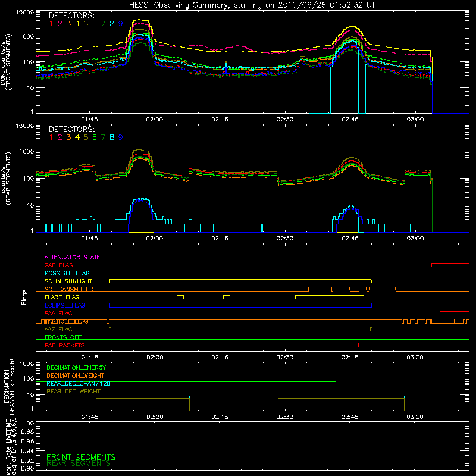Image resolution: width=476 pixels, height=476 pixels.
Task: Click the ECLIPSE_FLAG label
Action: pyautogui.click(x=65, y=305)
